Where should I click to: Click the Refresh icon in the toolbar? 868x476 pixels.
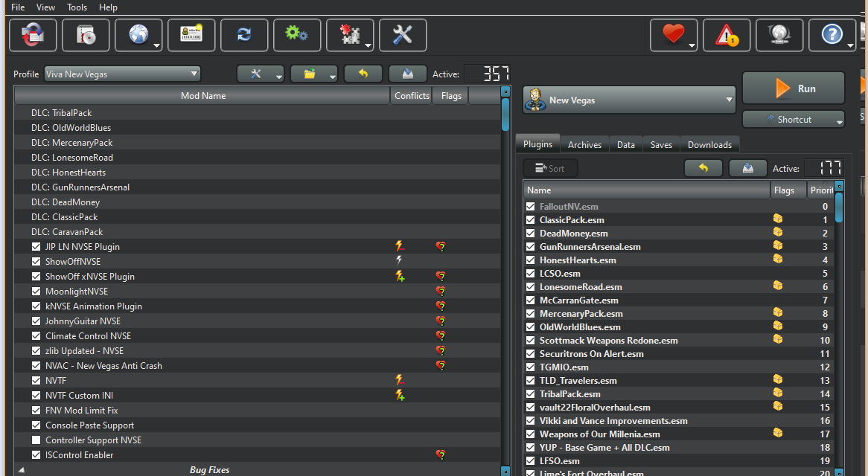[x=244, y=35]
